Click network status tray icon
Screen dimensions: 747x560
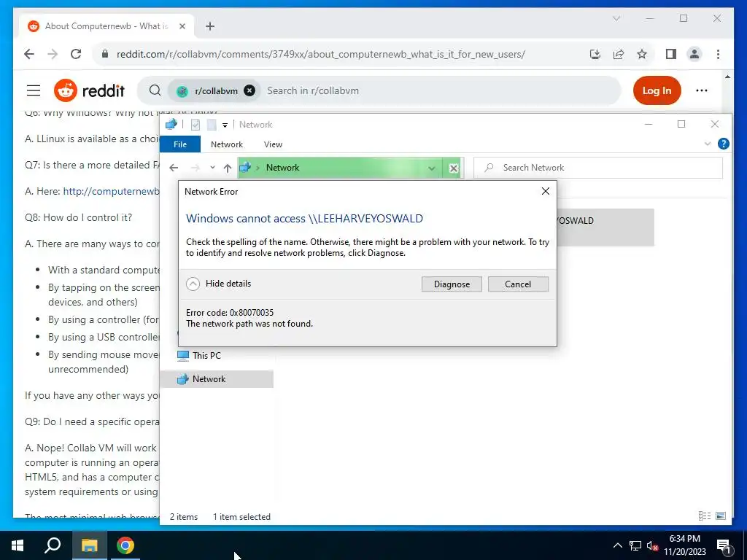[x=635, y=545]
